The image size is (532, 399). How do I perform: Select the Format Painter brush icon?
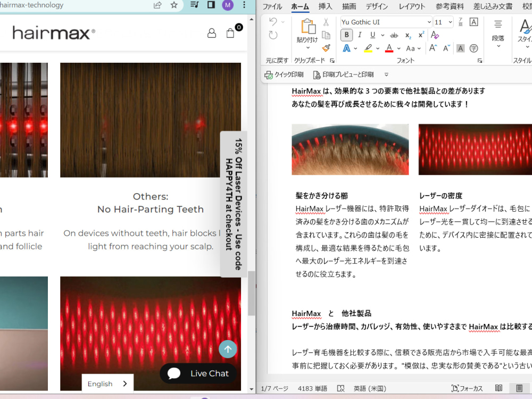[326, 48]
